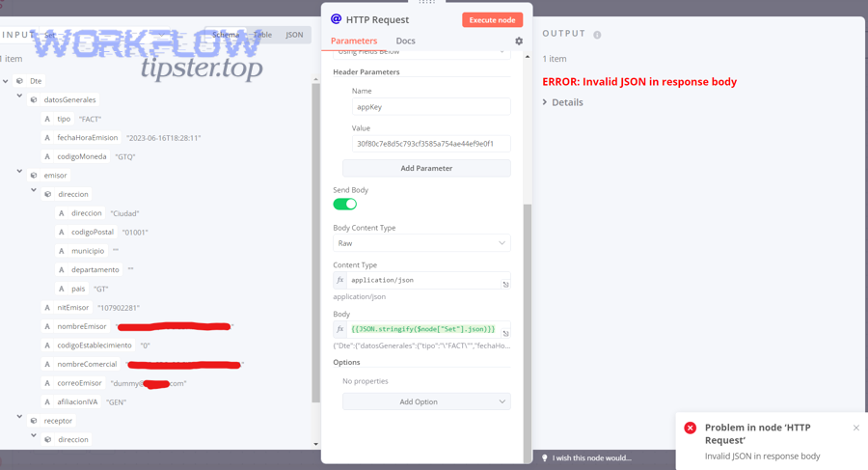Click the Output info icon
Screen dimensions: 868x470
pos(597,35)
